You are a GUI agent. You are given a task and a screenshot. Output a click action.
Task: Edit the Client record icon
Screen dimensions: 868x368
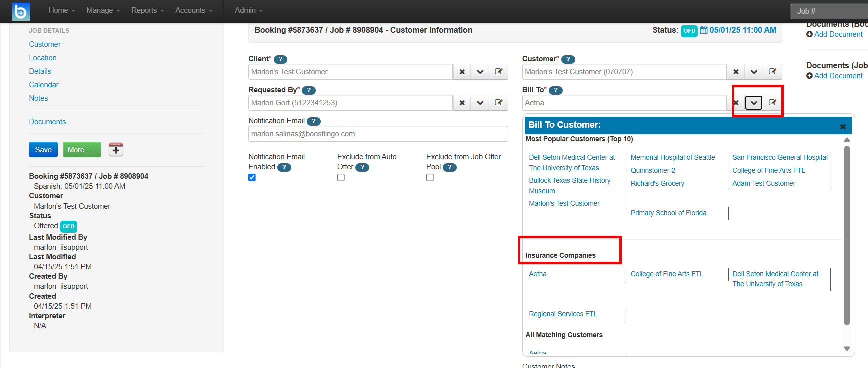pyautogui.click(x=499, y=72)
